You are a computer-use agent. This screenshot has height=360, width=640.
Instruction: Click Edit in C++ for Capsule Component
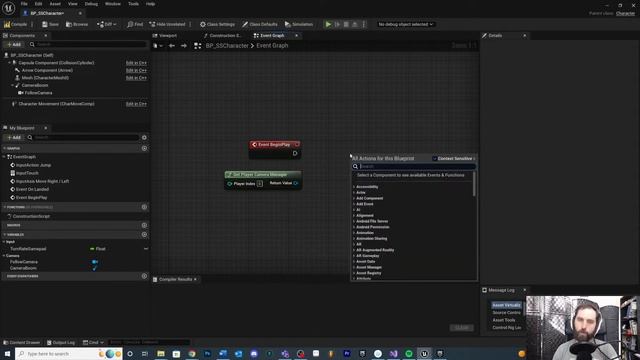(136, 63)
